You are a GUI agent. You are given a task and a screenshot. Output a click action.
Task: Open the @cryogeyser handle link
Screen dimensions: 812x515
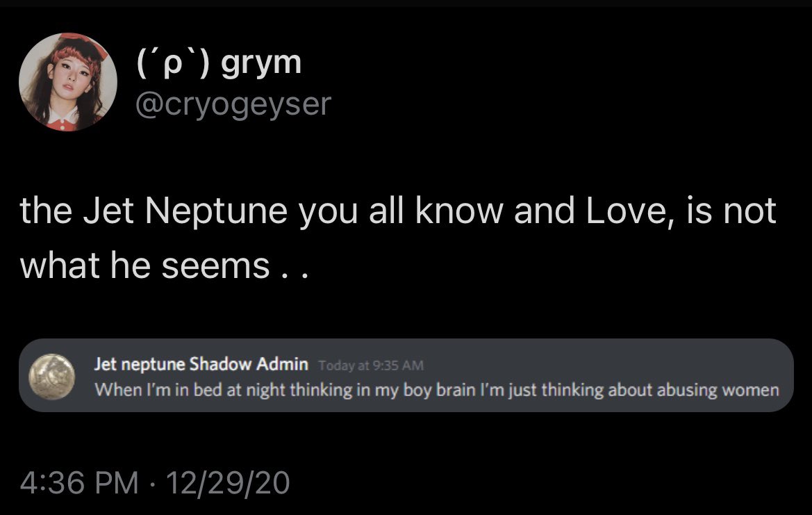(x=232, y=104)
